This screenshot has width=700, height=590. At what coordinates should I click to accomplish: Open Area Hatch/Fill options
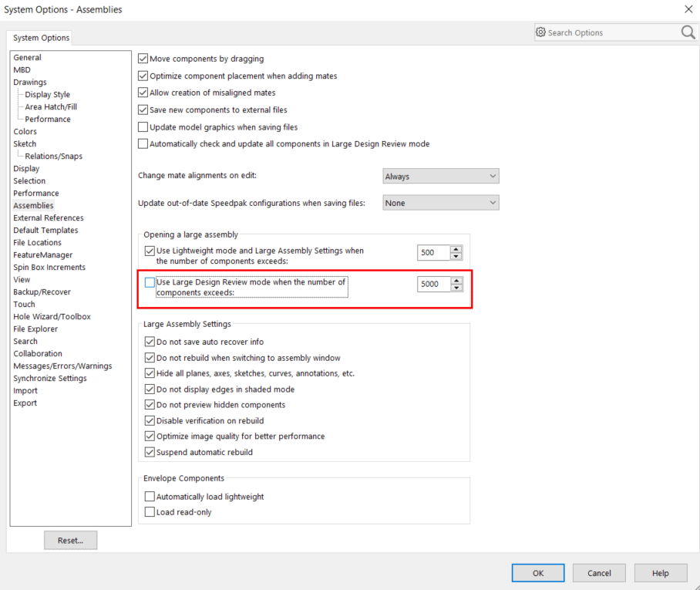click(51, 106)
